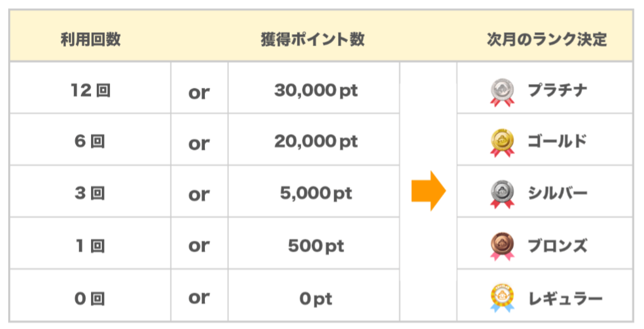
Task: Select the レギュラー rank label
Action: [x=565, y=297]
